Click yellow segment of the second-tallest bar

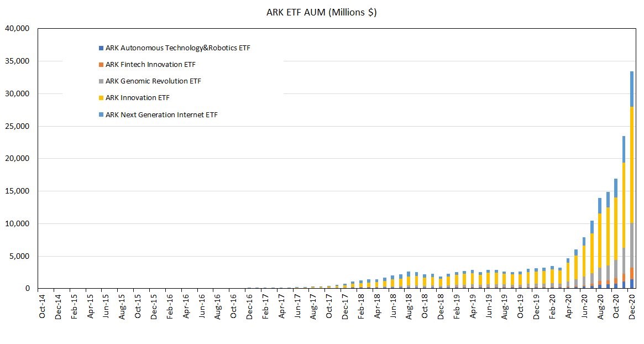pyautogui.click(x=623, y=205)
